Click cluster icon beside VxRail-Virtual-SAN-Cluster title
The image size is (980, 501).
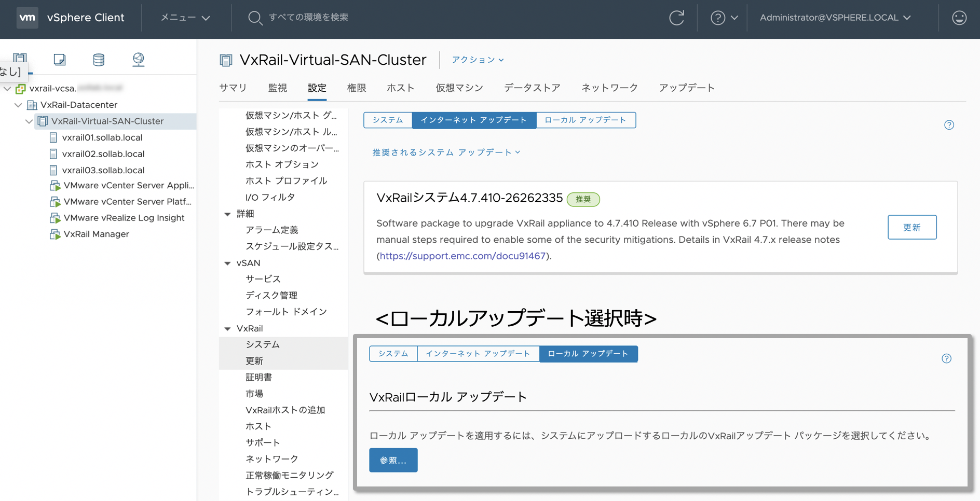[x=226, y=60]
